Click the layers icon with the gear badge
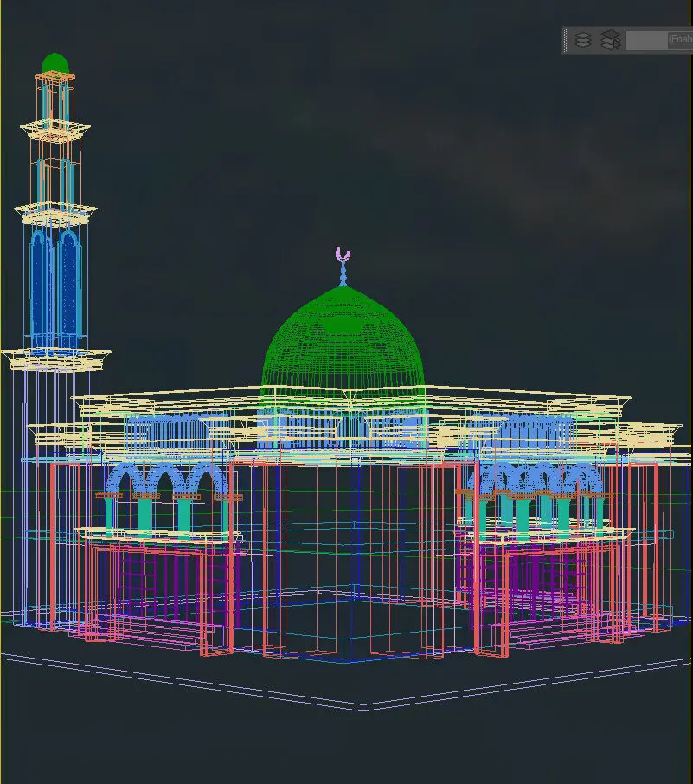The height and width of the screenshot is (784, 693). pyautogui.click(x=611, y=40)
